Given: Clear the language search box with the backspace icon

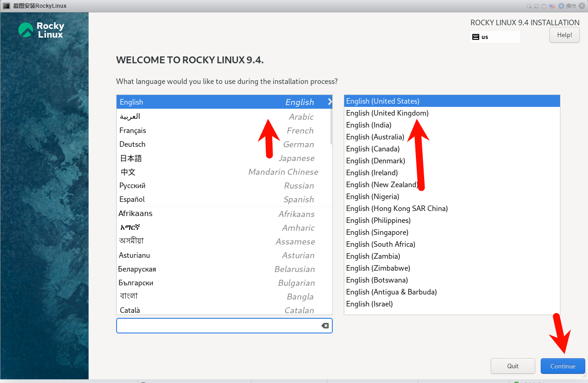Looking at the screenshot, I should coord(325,326).
